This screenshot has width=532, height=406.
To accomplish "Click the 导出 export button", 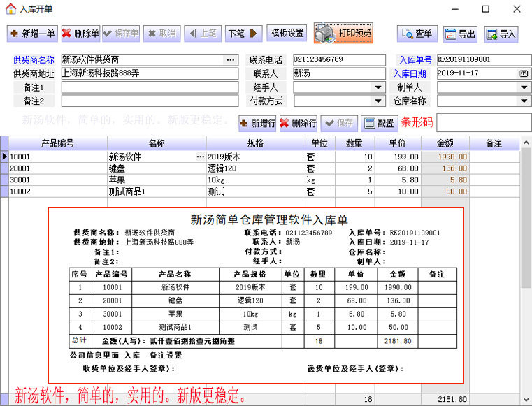I will (461, 34).
